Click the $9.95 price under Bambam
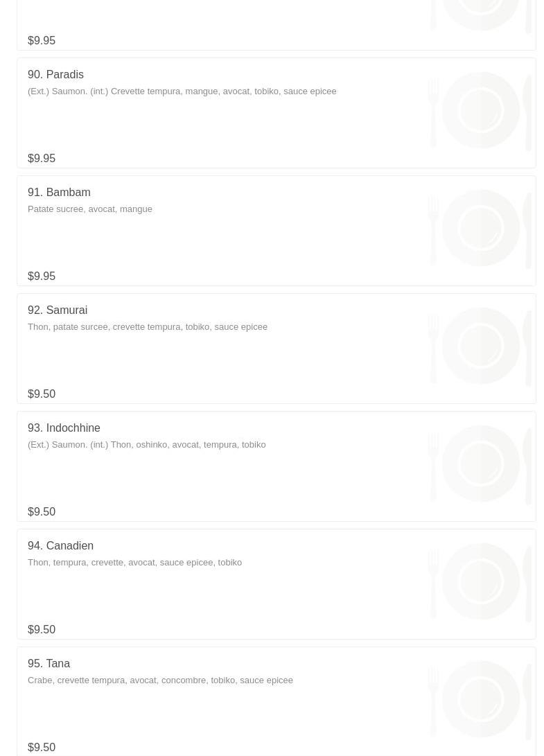Image resolution: width=544 pixels, height=756 pixels. (x=42, y=276)
